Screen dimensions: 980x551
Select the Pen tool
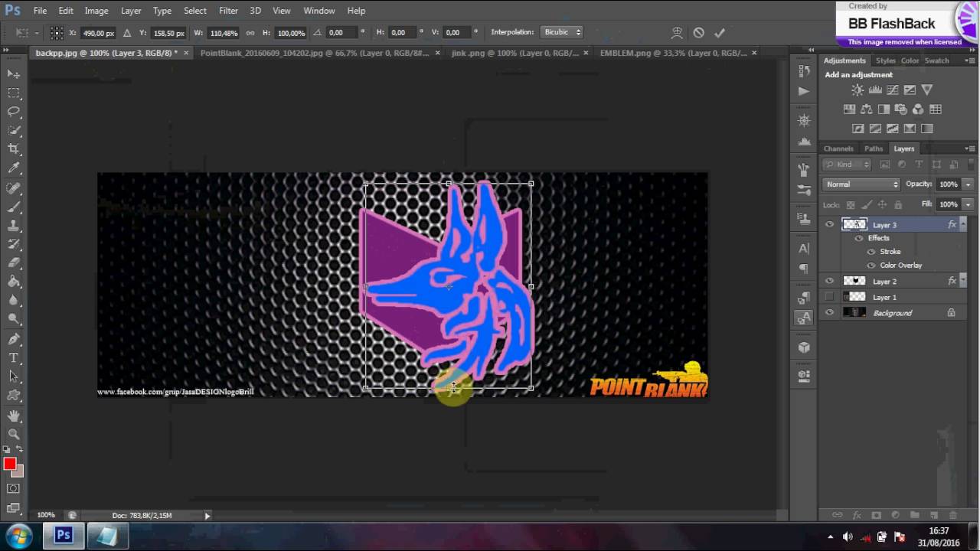[x=14, y=339]
